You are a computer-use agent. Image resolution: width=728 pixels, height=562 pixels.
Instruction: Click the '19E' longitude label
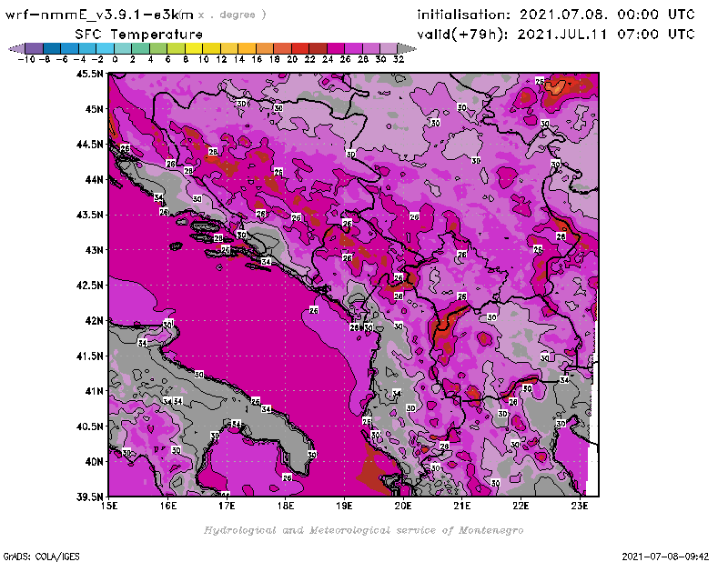click(344, 506)
